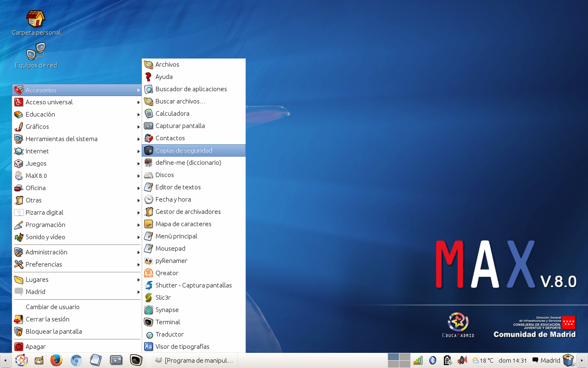Open the MAX main menu launcher icon
Viewport: 588px width, 368px height.
[21, 360]
